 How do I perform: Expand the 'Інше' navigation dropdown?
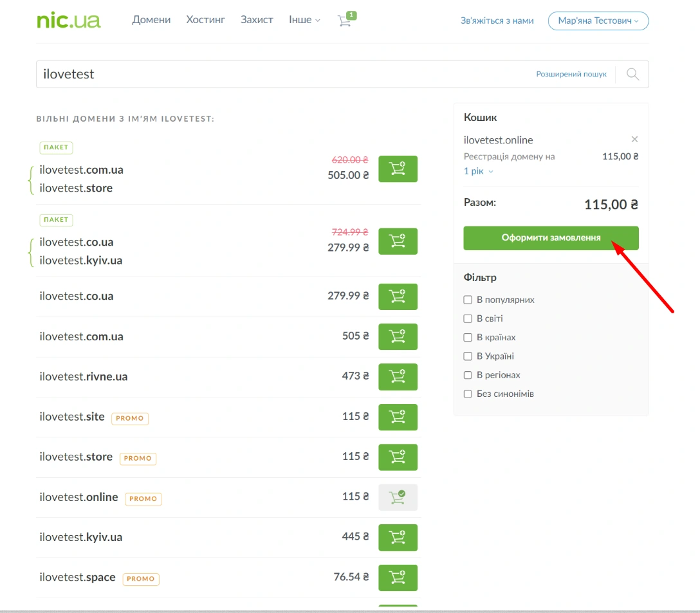[304, 20]
